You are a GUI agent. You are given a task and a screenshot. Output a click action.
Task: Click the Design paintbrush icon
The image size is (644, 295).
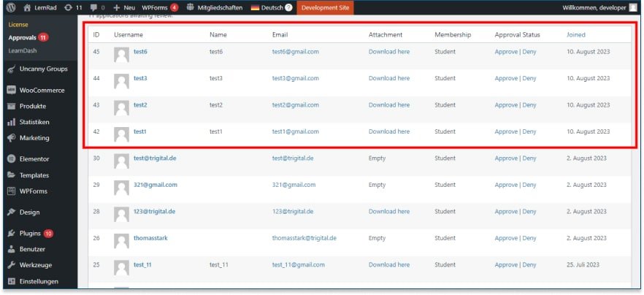click(12, 212)
